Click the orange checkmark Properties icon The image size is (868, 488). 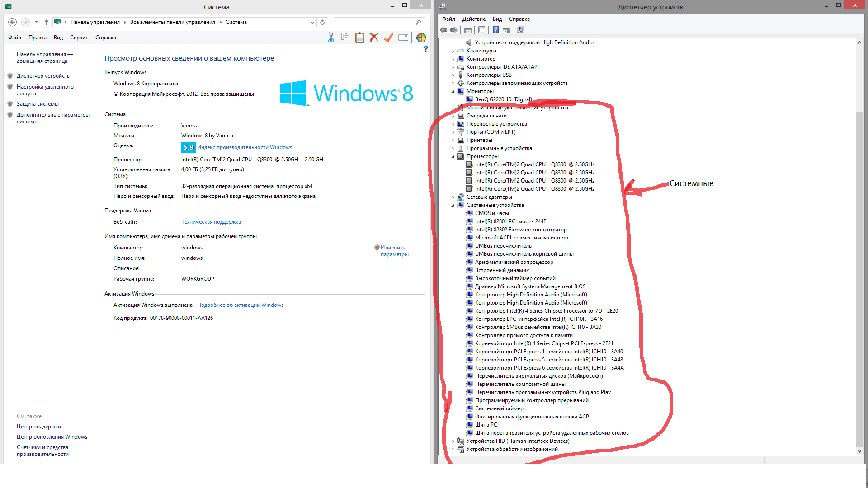(x=388, y=38)
